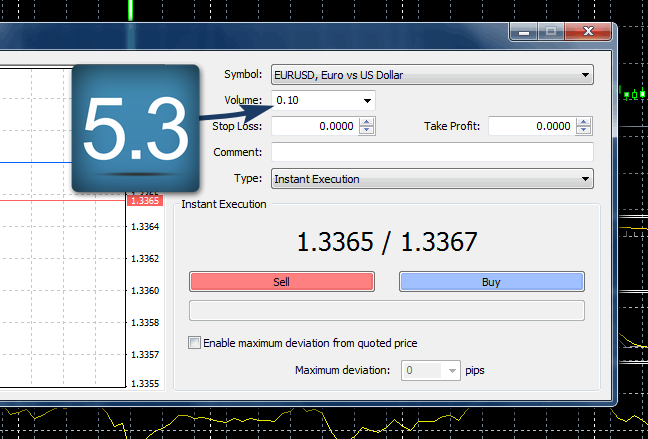Click into the Stop Loss value field
648x439 pixels.
pos(313,127)
